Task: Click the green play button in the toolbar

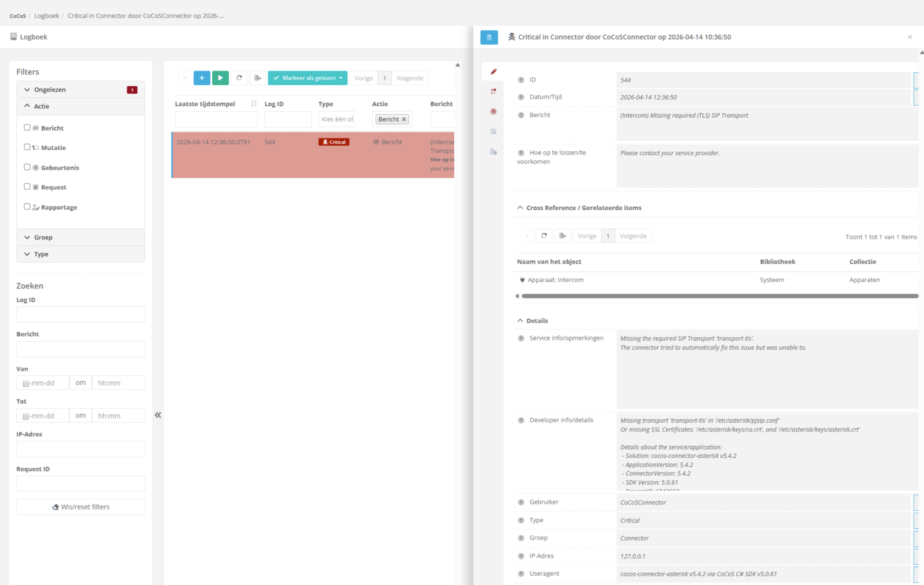Action: coord(221,78)
